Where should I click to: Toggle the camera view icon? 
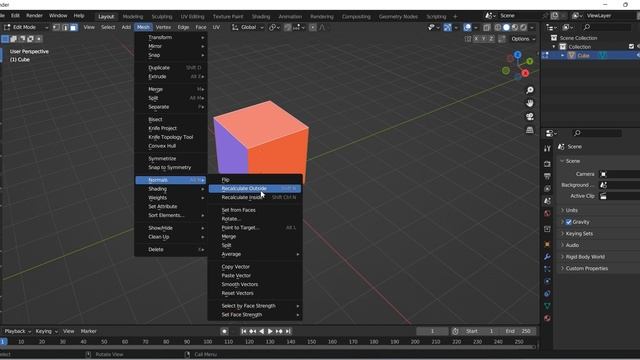coord(530,117)
